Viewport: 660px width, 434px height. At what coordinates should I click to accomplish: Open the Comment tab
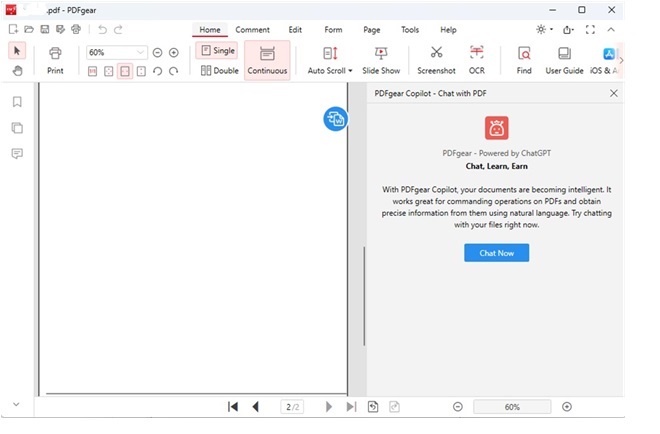pyautogui.click(x=252, y=30)
